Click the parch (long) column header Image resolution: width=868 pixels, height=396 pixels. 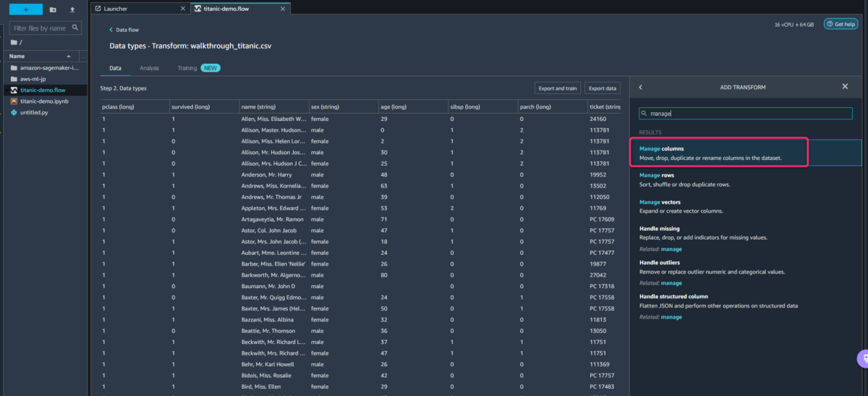(x=552, y=107)
